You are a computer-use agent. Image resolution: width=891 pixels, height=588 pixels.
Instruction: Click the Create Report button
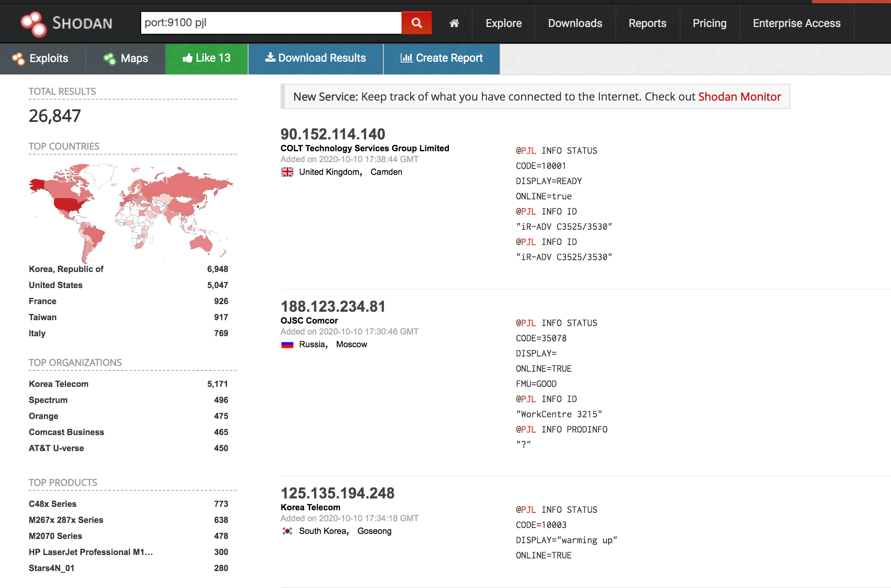(x=441, y=58)
